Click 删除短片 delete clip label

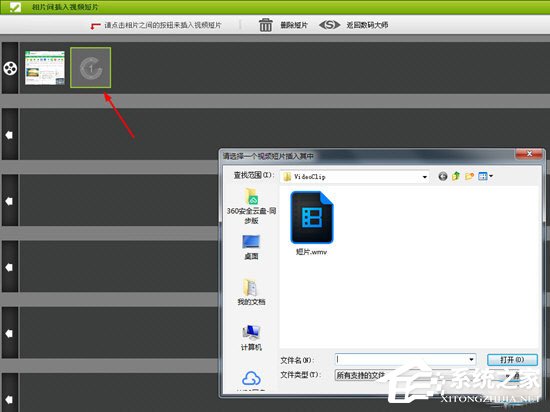(294, 25)
